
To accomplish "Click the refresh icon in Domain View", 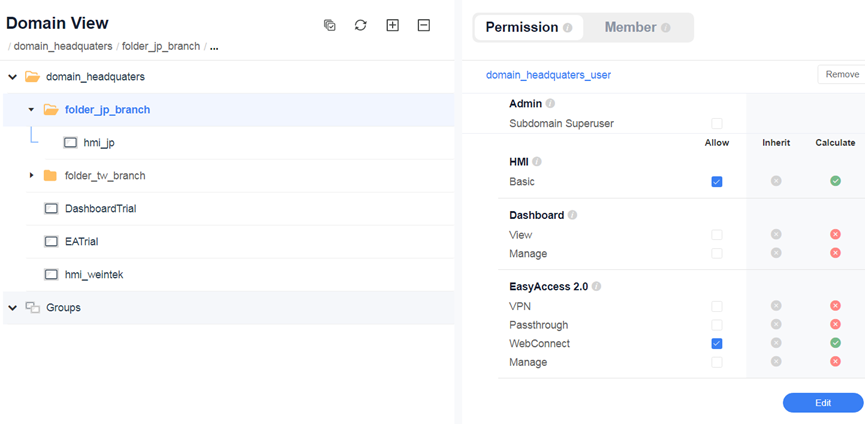I will tap(361, 25).
